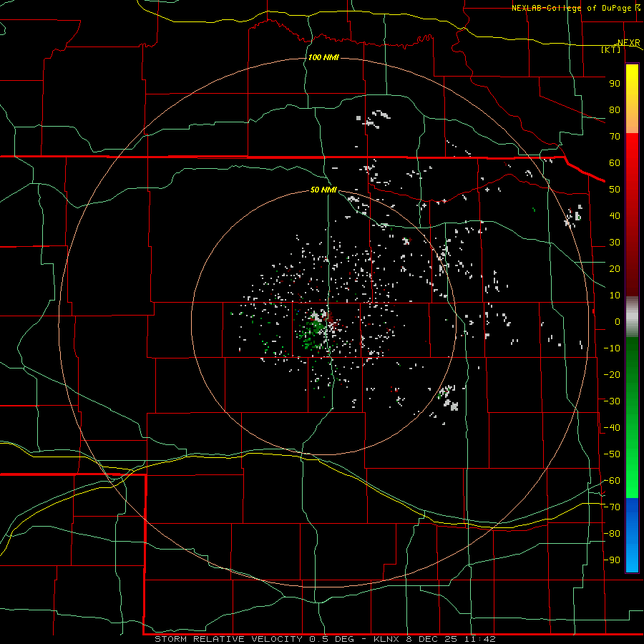Click the scale label '-80'
This screenshot has width=644, height=644.
pos(612,534)
